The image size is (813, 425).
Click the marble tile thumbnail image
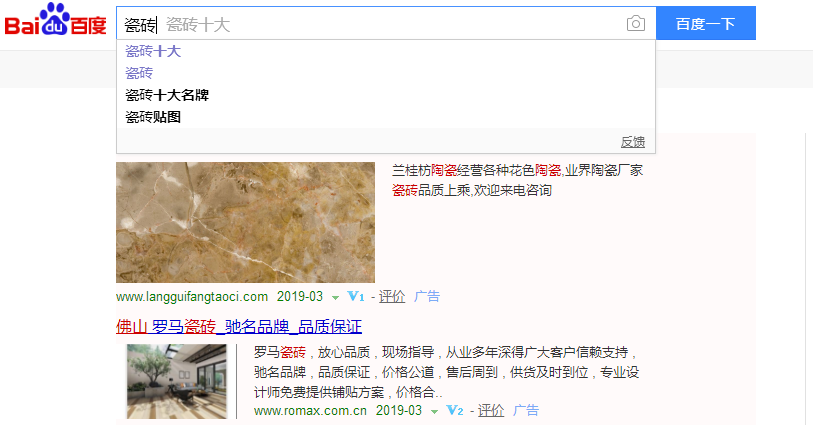tap(245, 222)
